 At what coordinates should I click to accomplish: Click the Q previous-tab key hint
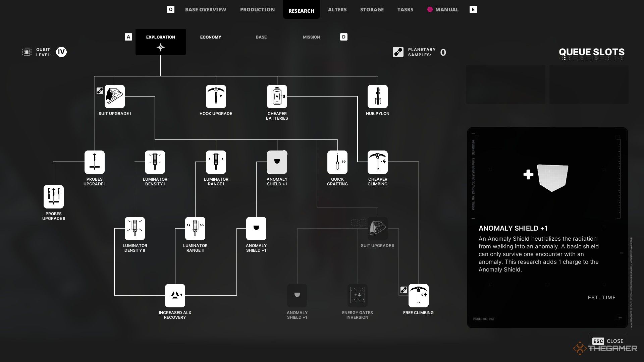point(171,9)
